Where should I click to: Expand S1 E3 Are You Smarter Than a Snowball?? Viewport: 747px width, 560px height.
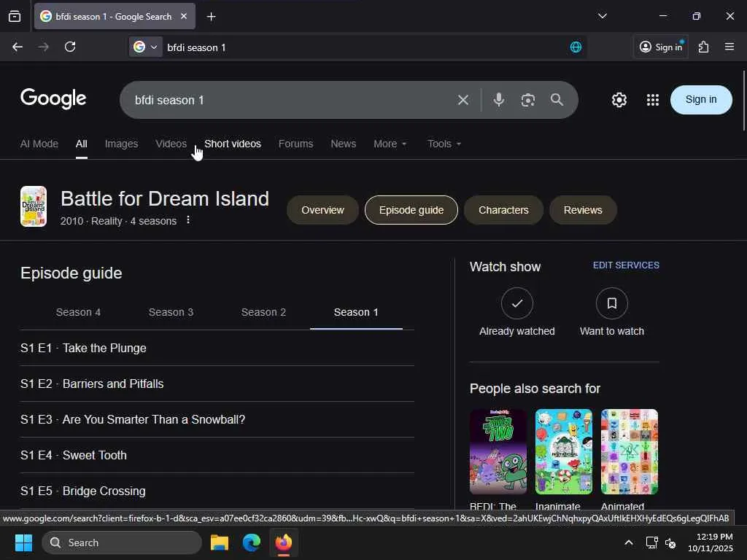[x=217, y=419]
